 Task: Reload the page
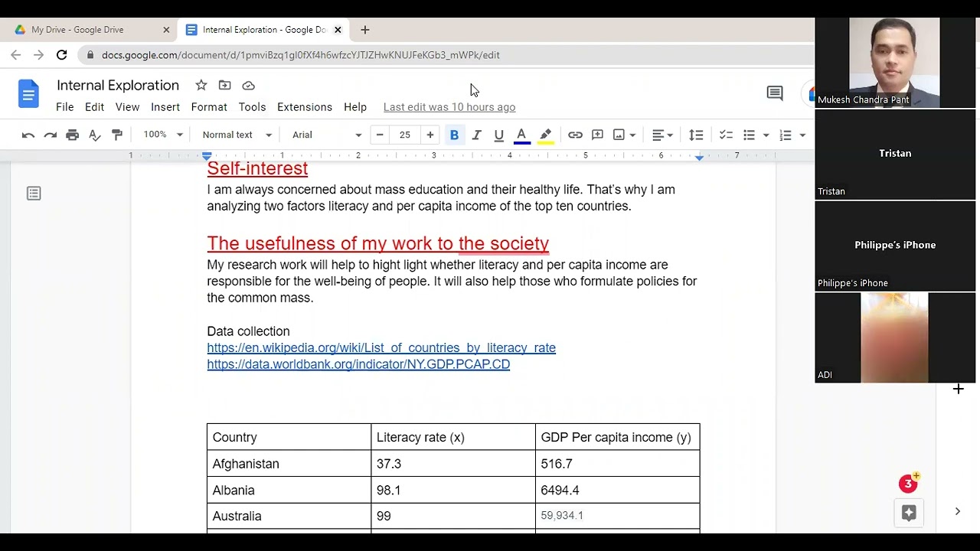[x=62, y=55]
